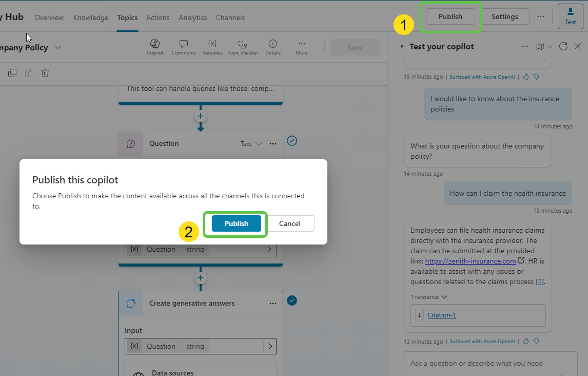Open the Company Policy topic dropdown

tap(58, 47)
